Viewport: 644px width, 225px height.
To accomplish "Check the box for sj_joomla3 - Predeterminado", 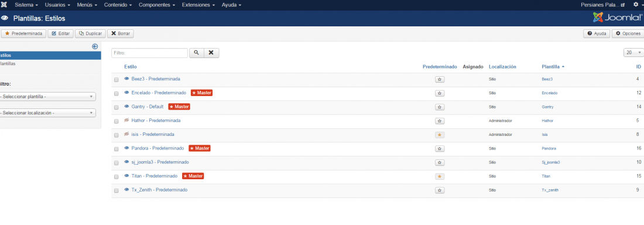I will (x=117, y=163).
